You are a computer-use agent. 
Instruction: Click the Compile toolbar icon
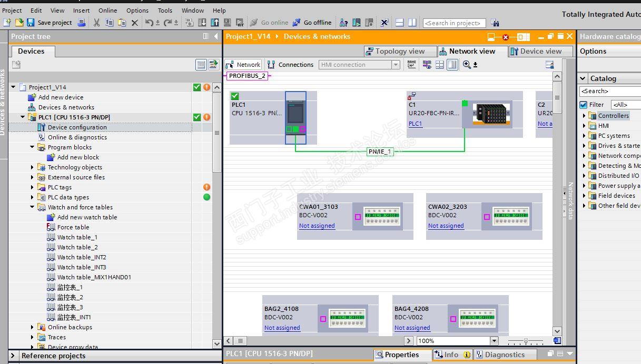190,23
